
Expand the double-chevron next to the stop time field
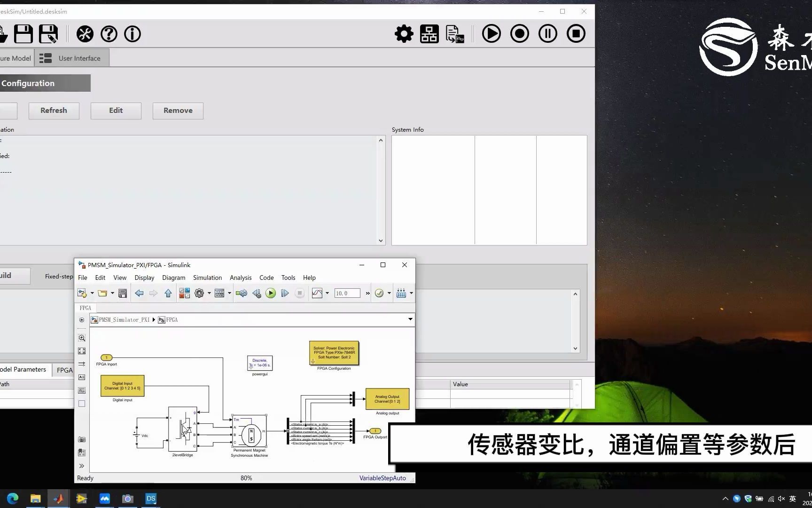click(367, 293)
